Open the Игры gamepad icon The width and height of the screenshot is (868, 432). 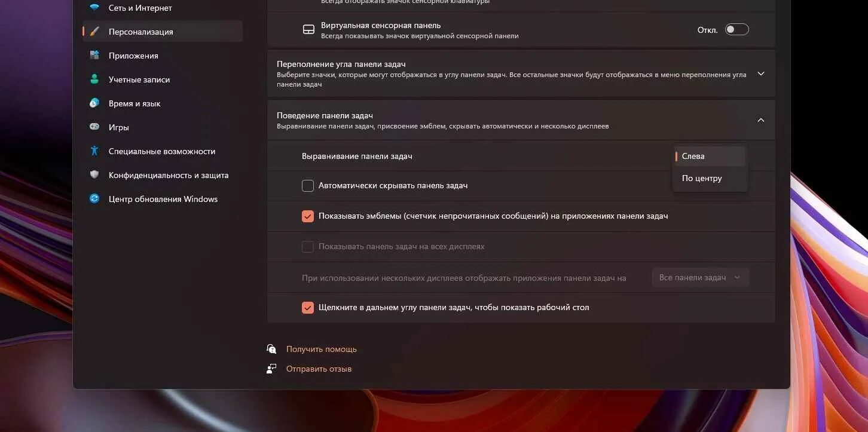point(94,127)
